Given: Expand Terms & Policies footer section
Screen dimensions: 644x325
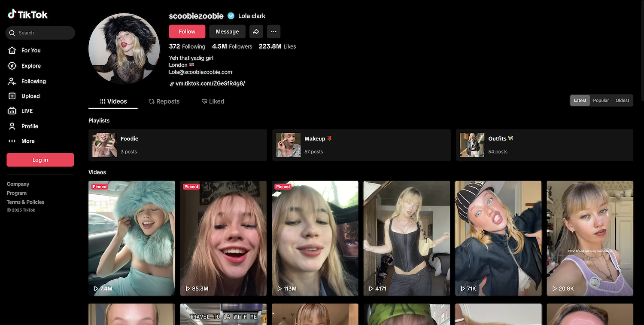Looking at the screenshot, I should click(x=25, y=202).
